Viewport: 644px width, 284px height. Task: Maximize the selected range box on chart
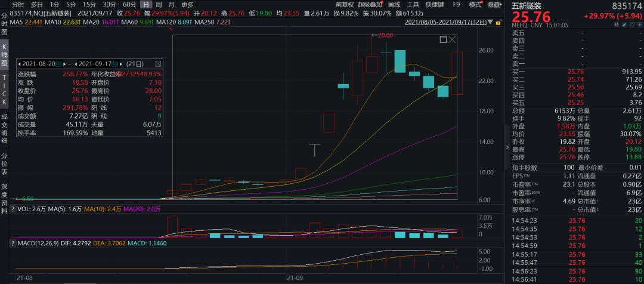443,40
